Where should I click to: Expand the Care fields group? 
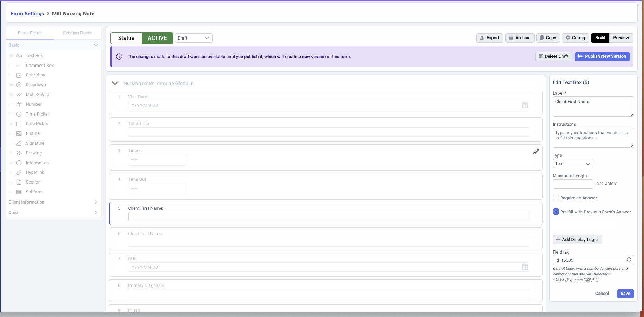coord(96,213)
